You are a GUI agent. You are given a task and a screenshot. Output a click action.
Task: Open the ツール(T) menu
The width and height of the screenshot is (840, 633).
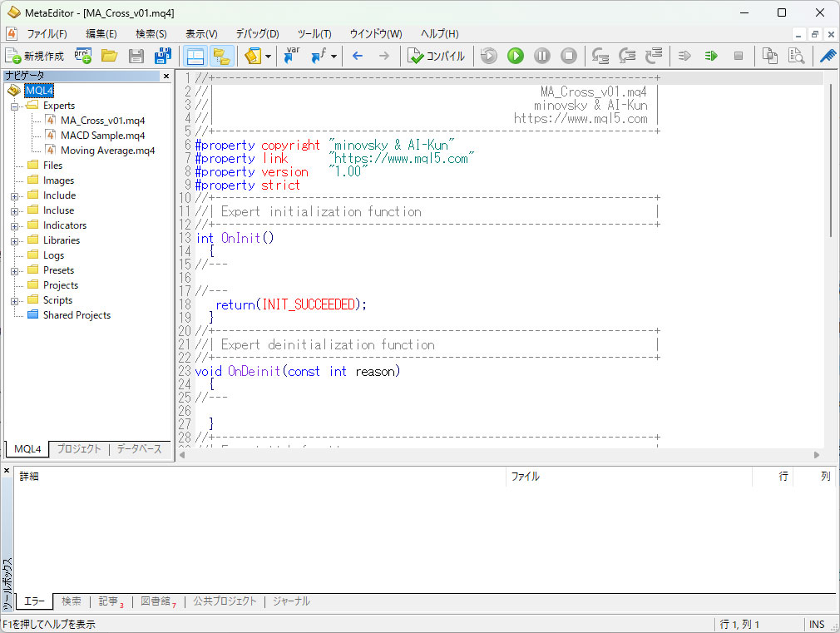314,34
